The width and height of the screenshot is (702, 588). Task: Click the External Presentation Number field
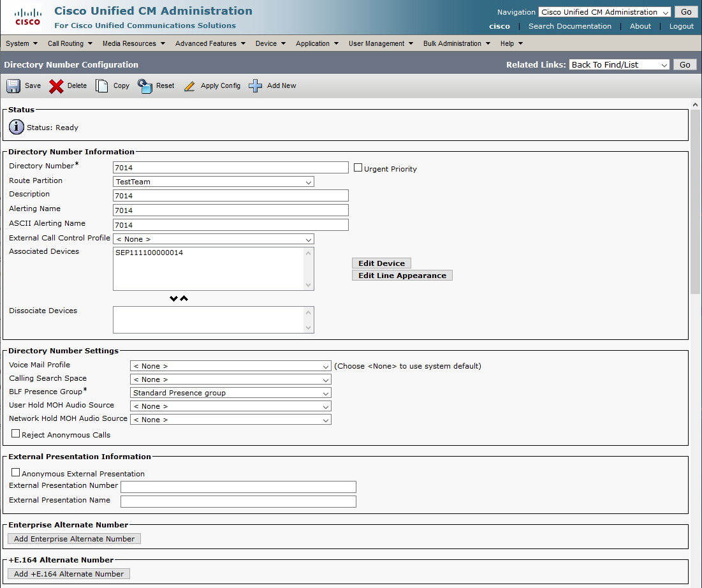click(x=238, y=487)
